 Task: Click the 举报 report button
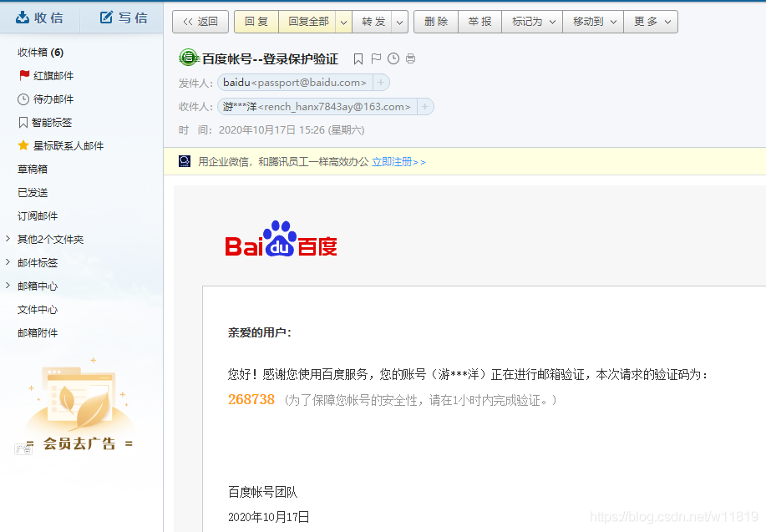pyautogui.click(x=479, y=22)
